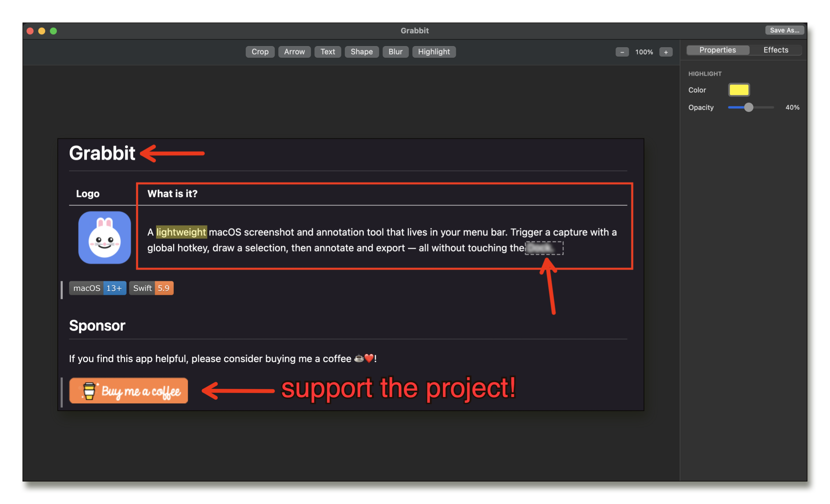Click the Sponsor heading text
This screenshot has height=504, width=830.
[97, 326]
